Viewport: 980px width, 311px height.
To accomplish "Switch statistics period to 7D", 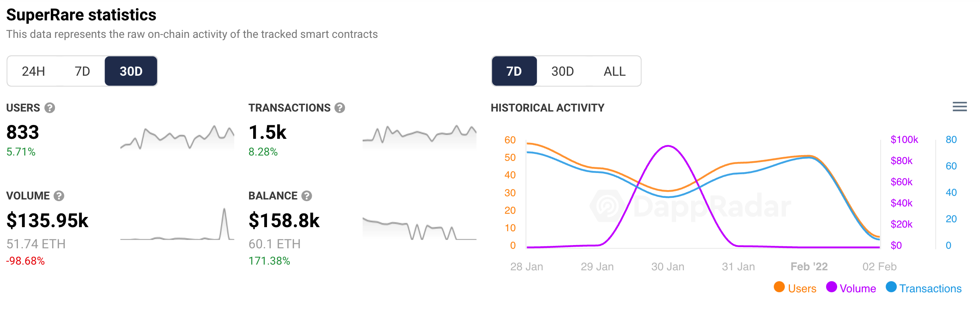I will point(82,71).
